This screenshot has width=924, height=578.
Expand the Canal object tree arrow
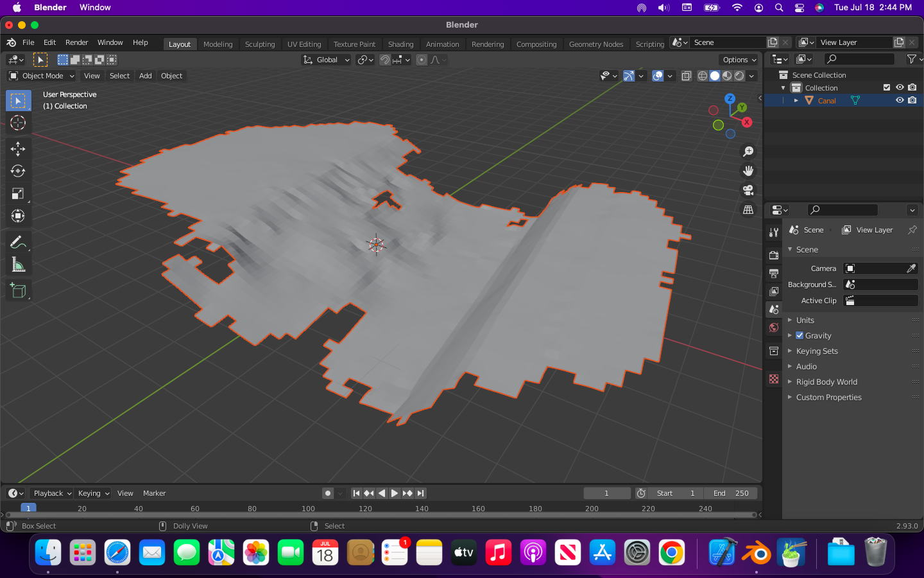796,100
